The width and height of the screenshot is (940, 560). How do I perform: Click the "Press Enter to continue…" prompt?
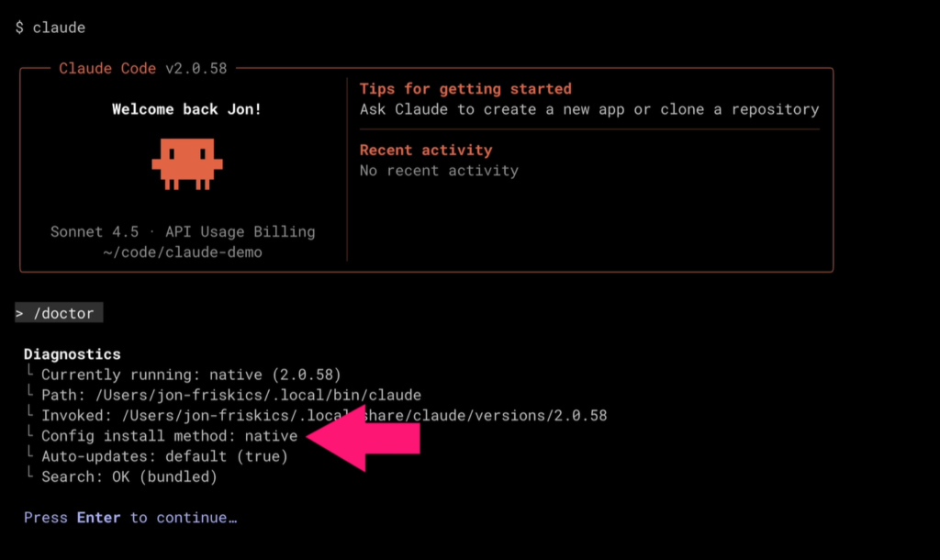click(x=130, y=518)
